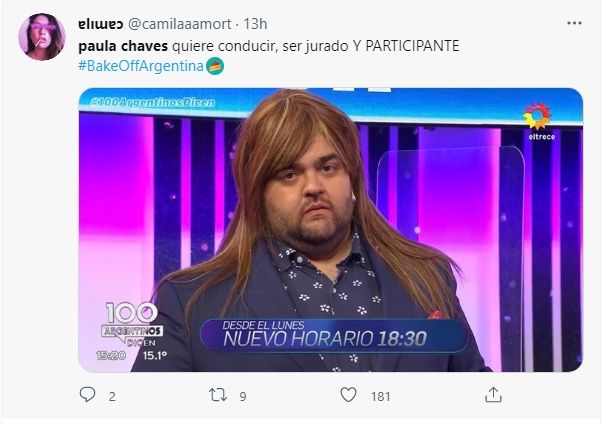This screenshot has height=426, width=602.
Task: Click the tweet text about paula chaves
Action: pos(269,46)
